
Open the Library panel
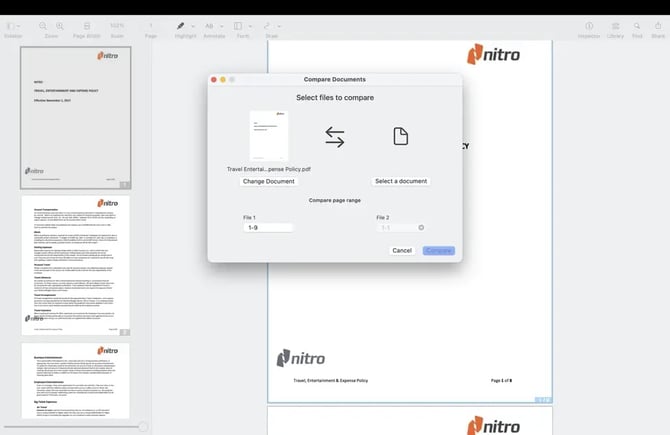tap(615, 26)
